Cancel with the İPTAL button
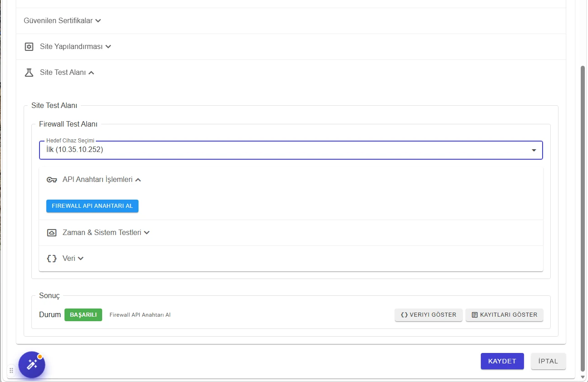 548,361
